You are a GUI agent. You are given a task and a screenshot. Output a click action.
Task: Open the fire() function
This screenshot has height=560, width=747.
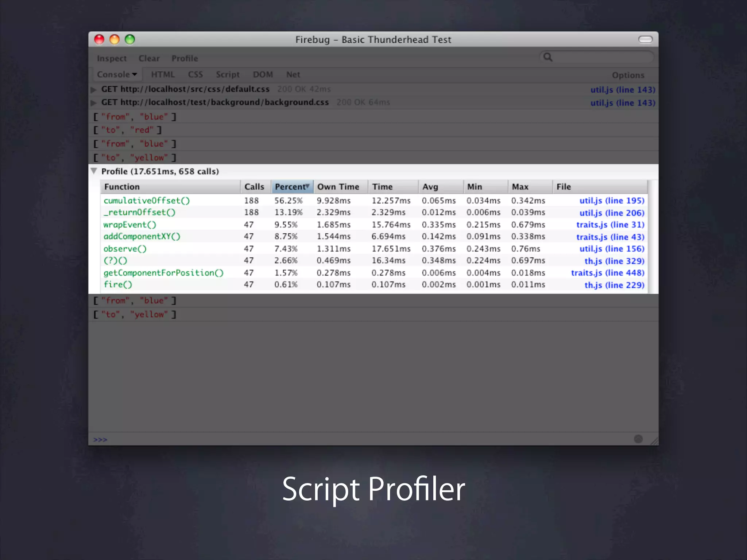pos(117,284)
